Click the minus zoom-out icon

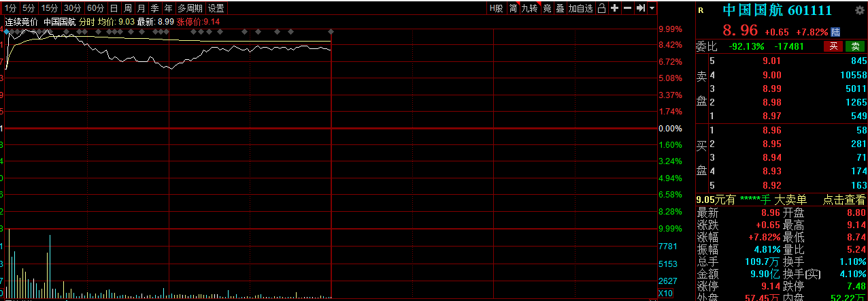628,8
